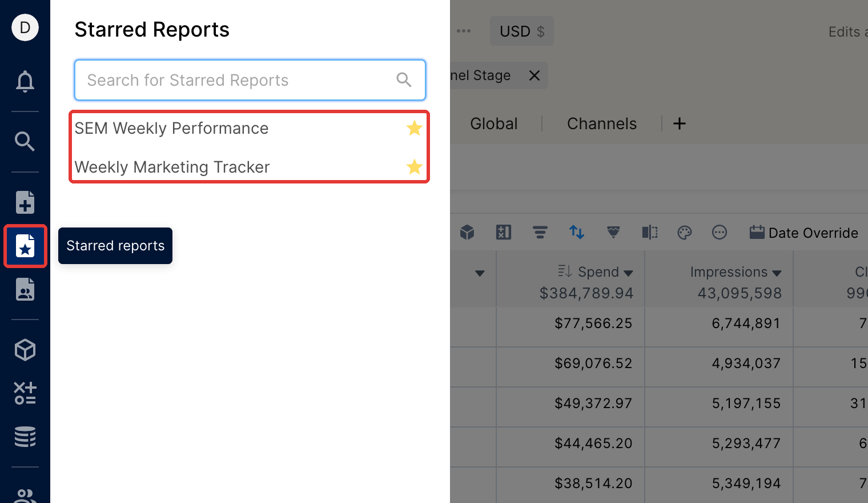Click the blue sort arrows icon
868x503 pixels.
click(x=577, y=232)
